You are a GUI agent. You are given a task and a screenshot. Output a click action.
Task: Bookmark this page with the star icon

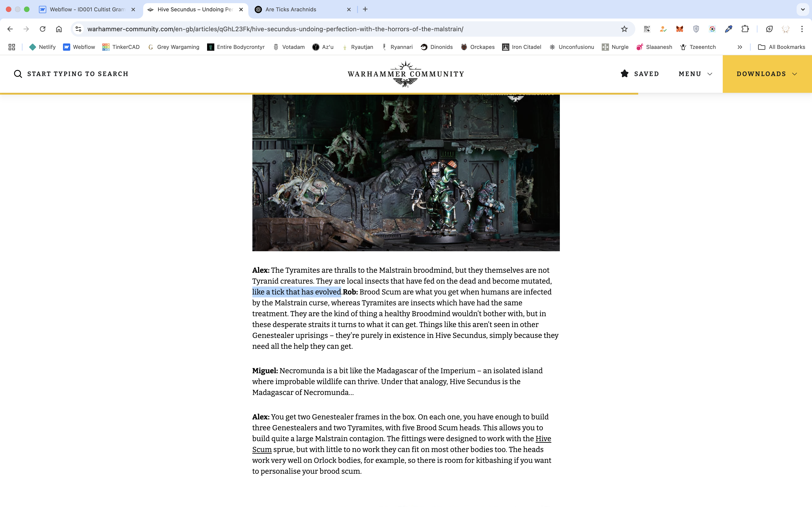624,29
